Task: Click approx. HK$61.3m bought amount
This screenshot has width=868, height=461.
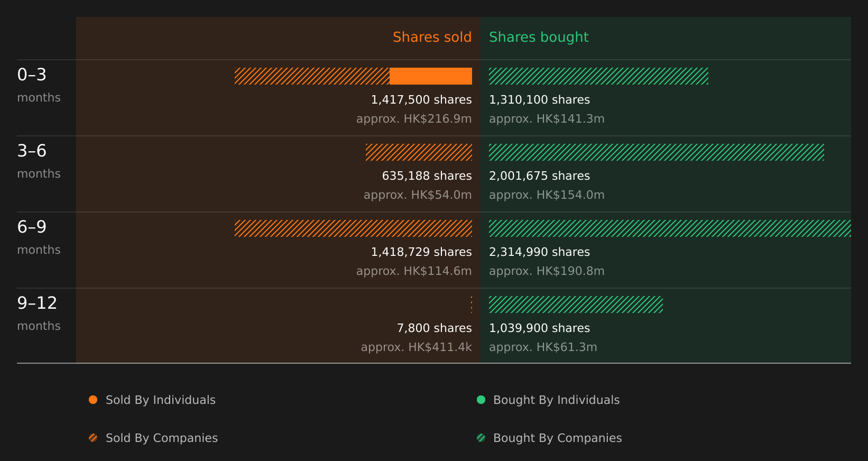Action: tap(543, 347)
